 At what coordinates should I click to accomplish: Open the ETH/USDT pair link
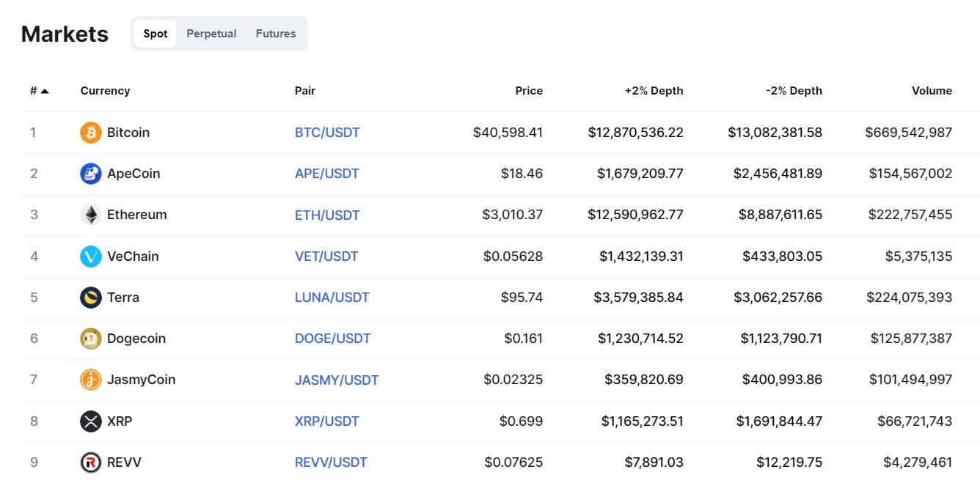[327, 215]
